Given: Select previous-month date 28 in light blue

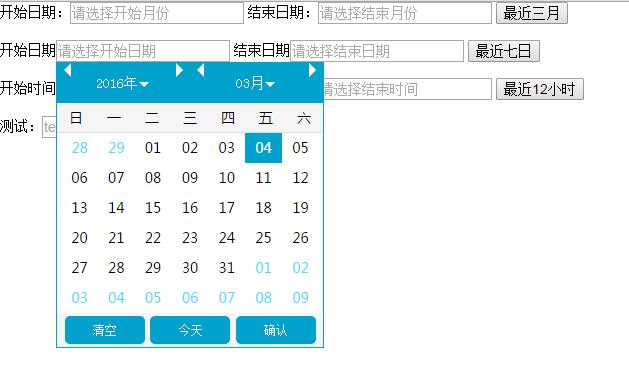Looking at the screenshot, I should (x=79, y=148).
